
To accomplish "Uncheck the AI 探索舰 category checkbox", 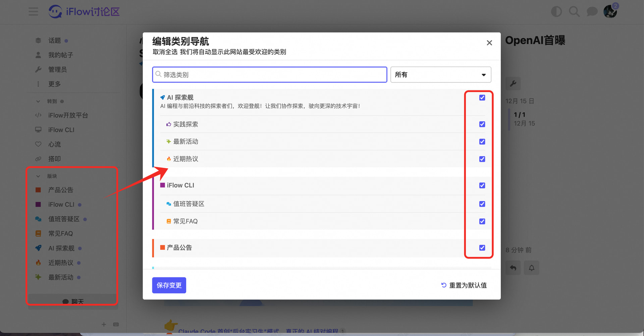I will (x=482, y=97).
